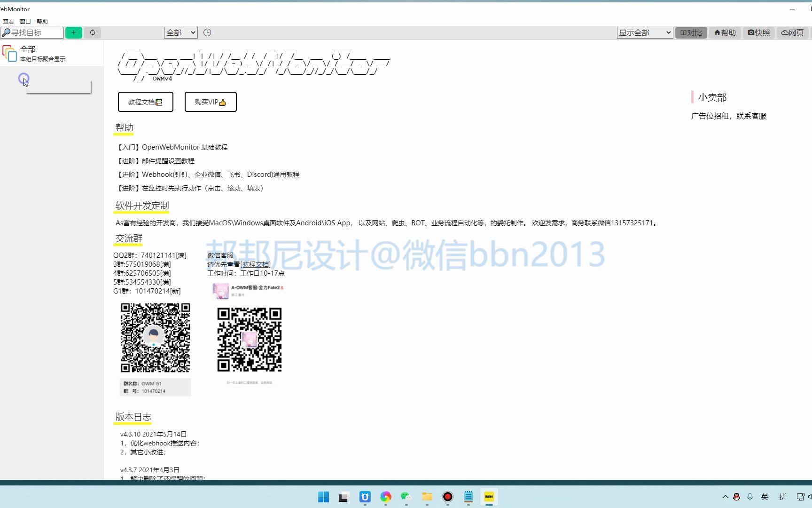Open the colorful pinwheel app in taskbar
The height and width of the screenshot is (508, 812).
coord(386,497)
